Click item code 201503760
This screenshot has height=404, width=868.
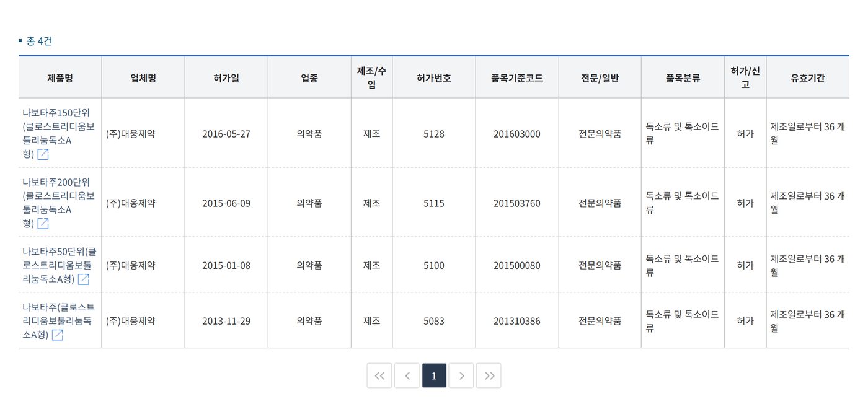(517, 203)
